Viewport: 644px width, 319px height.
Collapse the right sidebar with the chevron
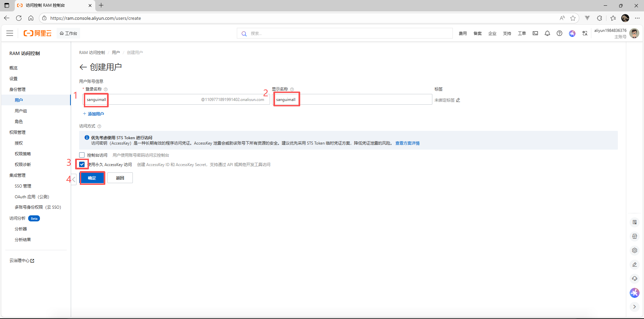[x=634, y=307]
